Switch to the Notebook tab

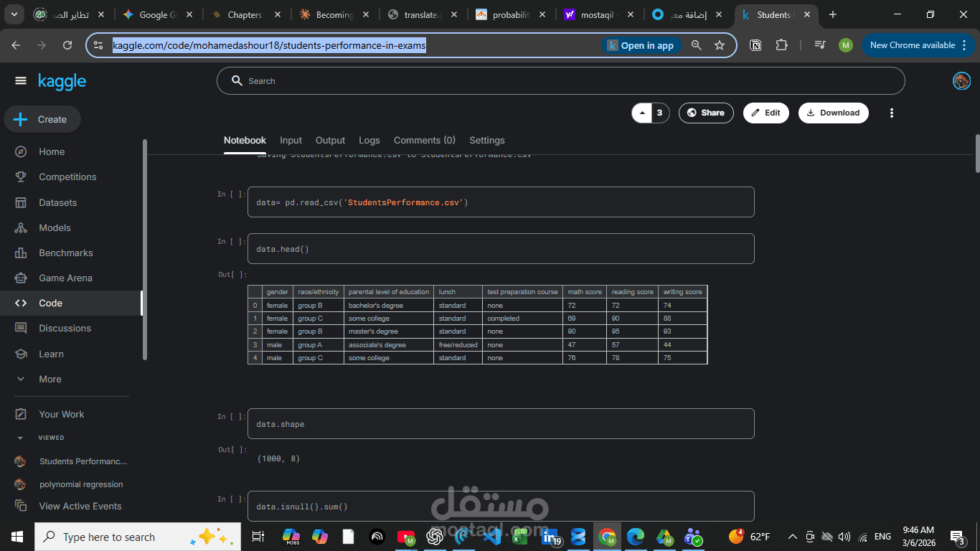point(245,141)
